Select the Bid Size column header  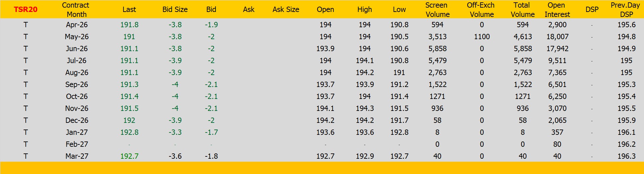(175, 10)
